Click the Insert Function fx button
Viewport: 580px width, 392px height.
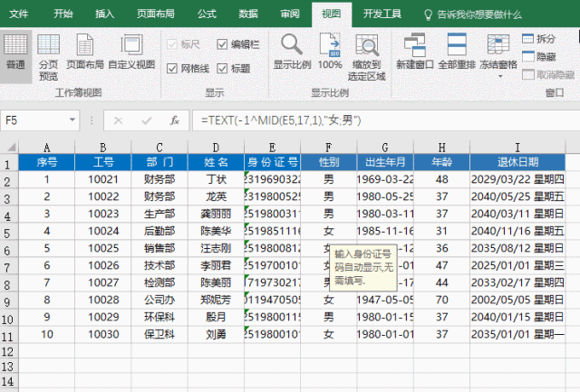pos(175,120)
